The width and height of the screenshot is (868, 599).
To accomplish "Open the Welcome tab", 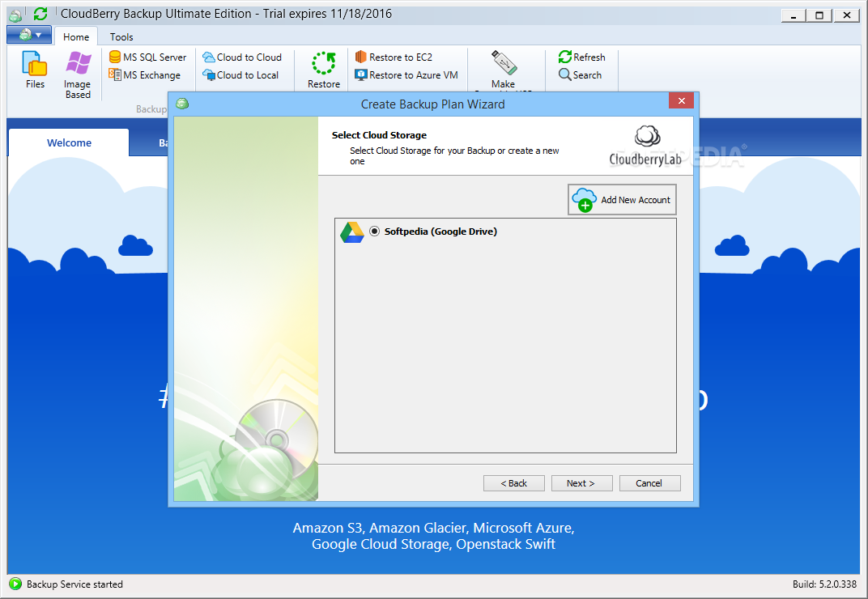I will (69, 142).
